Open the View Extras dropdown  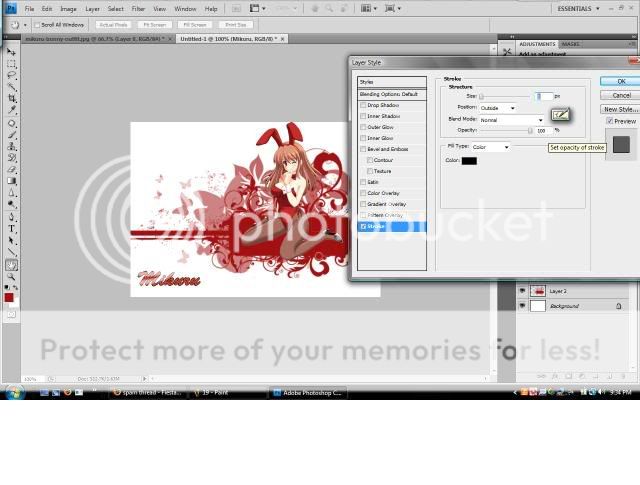pos(258,8)
